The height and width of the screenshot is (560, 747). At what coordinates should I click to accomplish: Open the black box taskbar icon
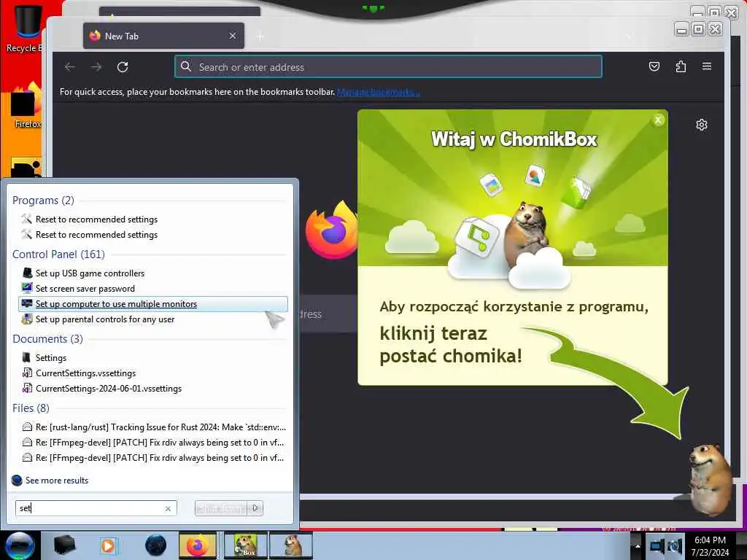[x=64, y=545]
